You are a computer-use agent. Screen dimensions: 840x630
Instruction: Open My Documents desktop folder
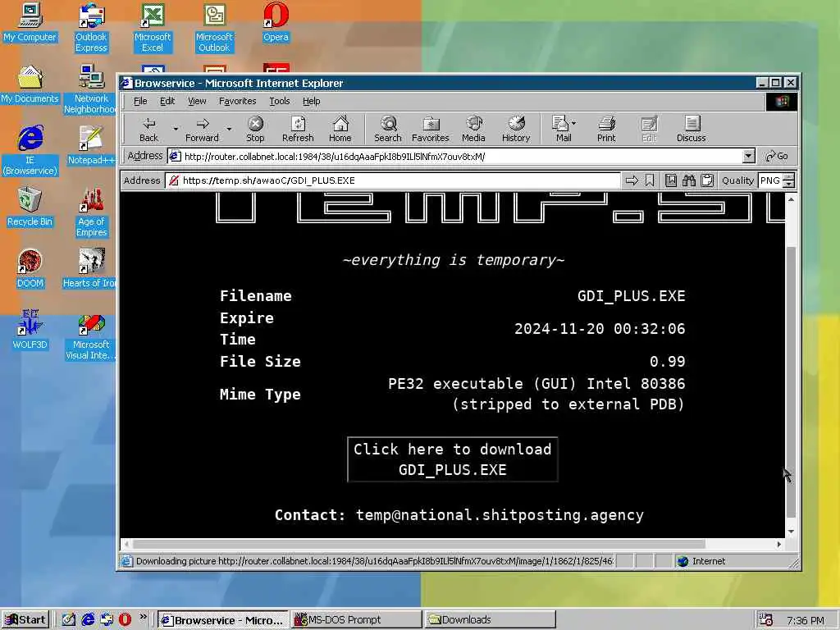30,84
